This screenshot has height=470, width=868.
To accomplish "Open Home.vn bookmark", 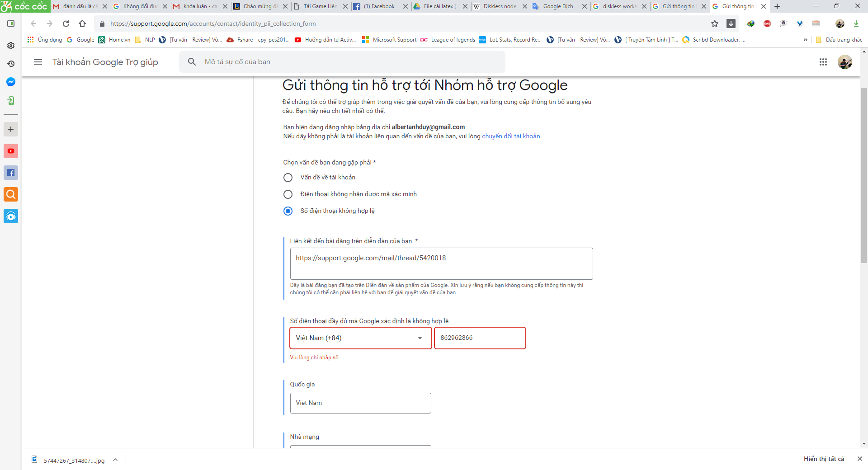I will pyautogui.click(x=114, y=40).
